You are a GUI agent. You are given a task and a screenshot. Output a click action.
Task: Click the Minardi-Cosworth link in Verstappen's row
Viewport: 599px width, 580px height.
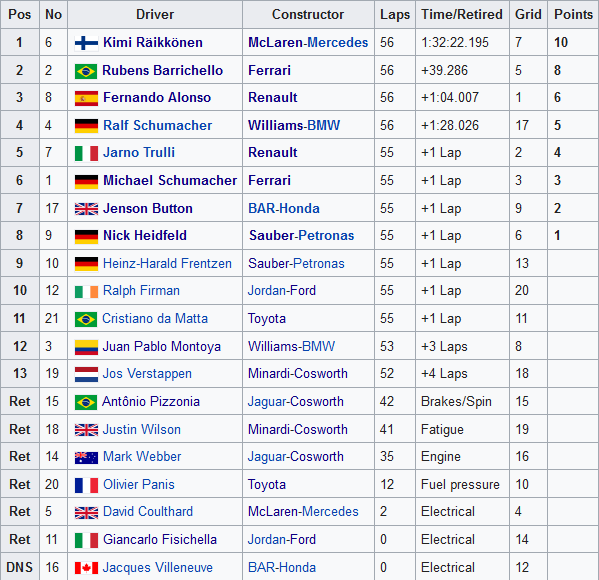pos(298,374)
